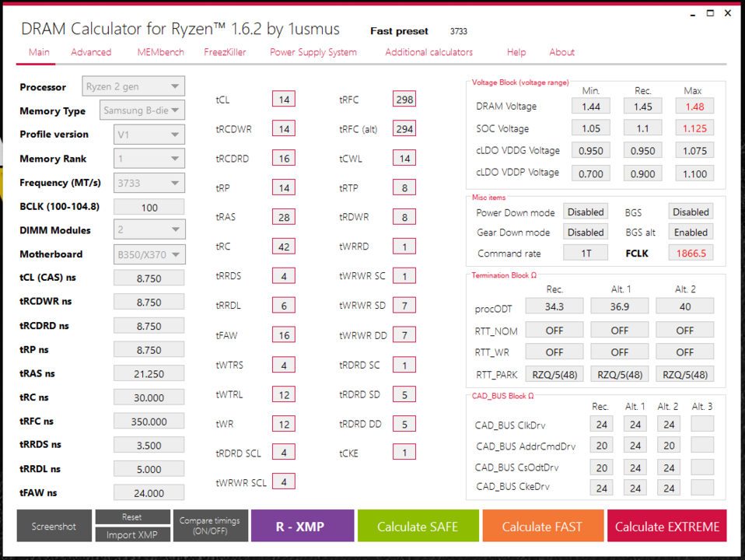The height and width of the screenshot is (560, 745).
Task: Select the tCL timing value box
Action: tap(284, 100)
